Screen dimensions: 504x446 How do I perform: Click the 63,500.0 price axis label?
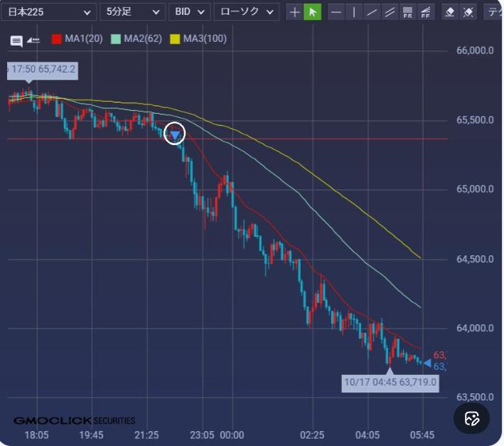click(475, 398)
